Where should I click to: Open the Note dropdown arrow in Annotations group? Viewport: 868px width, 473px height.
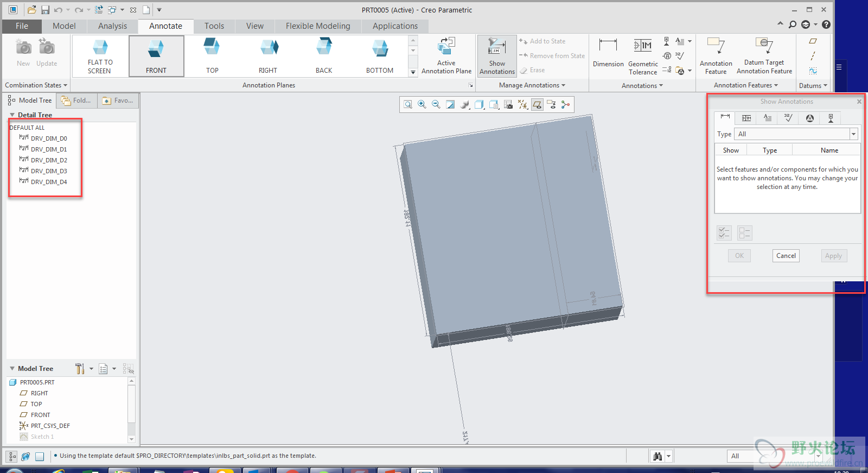[x=690, y=41]
